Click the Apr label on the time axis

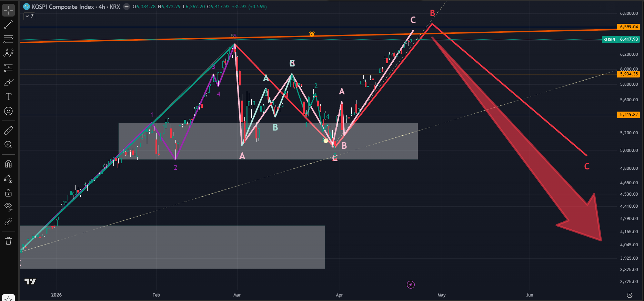coord(339,295)
